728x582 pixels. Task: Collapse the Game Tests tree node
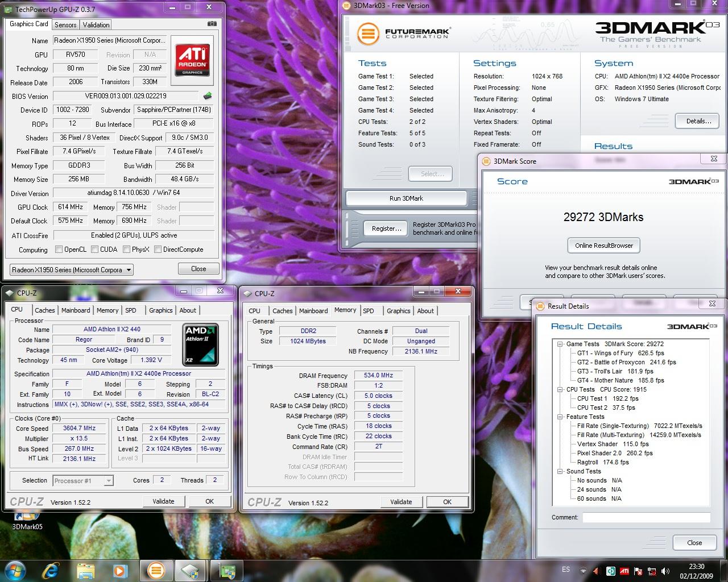point(560,344)
